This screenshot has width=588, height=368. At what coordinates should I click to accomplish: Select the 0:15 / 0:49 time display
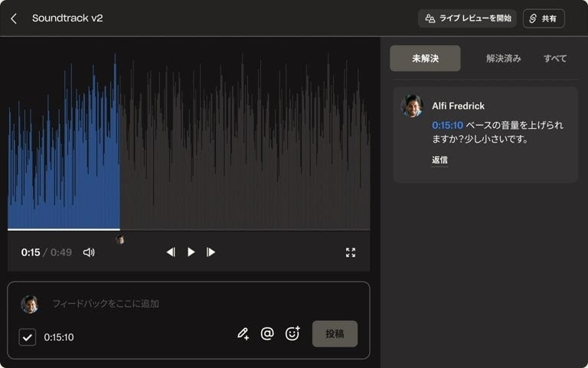coord(47,252)
